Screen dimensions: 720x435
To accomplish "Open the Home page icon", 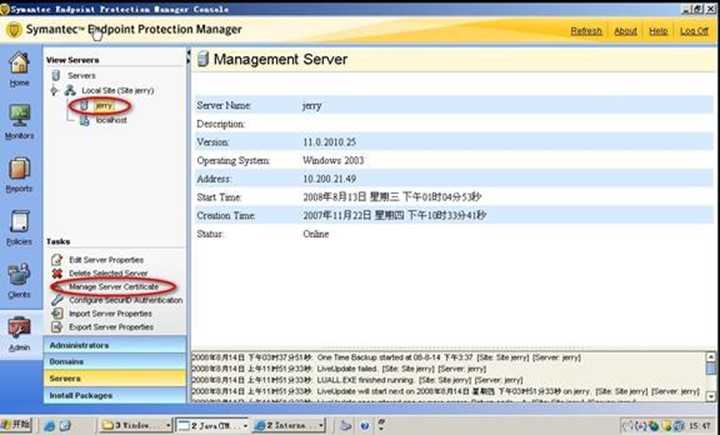I will pyautogui.click(x=19, y=63).
